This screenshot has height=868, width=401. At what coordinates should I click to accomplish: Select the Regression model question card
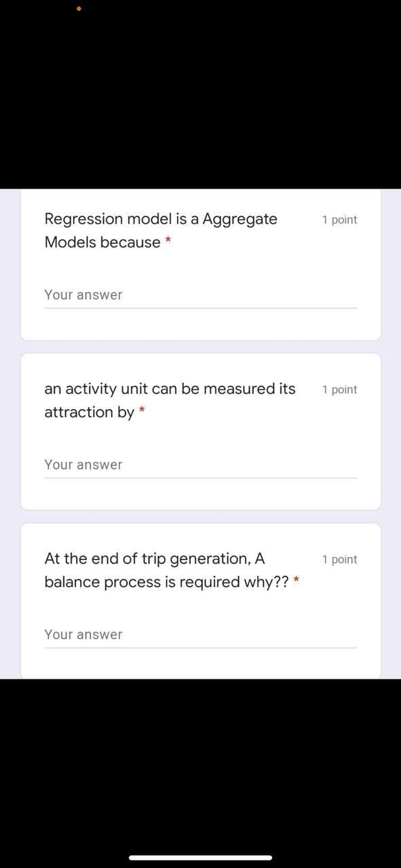[x=200, y=264]
